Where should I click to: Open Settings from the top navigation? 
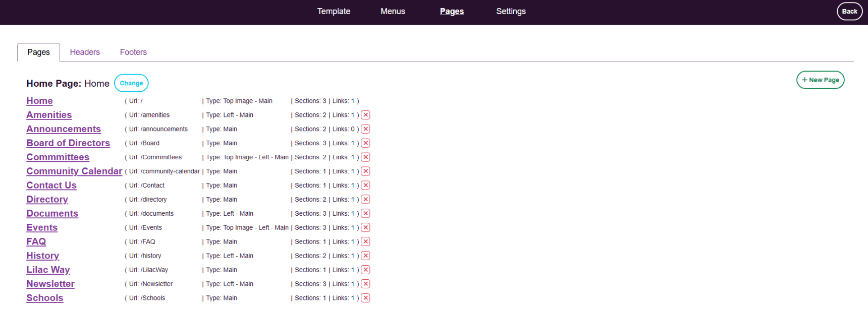tap(511, 11)
